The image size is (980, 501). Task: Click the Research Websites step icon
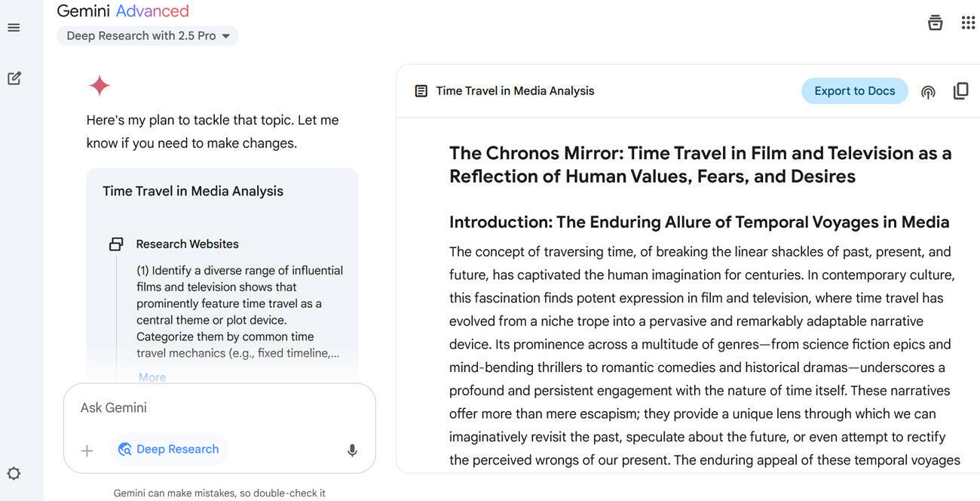116,244
